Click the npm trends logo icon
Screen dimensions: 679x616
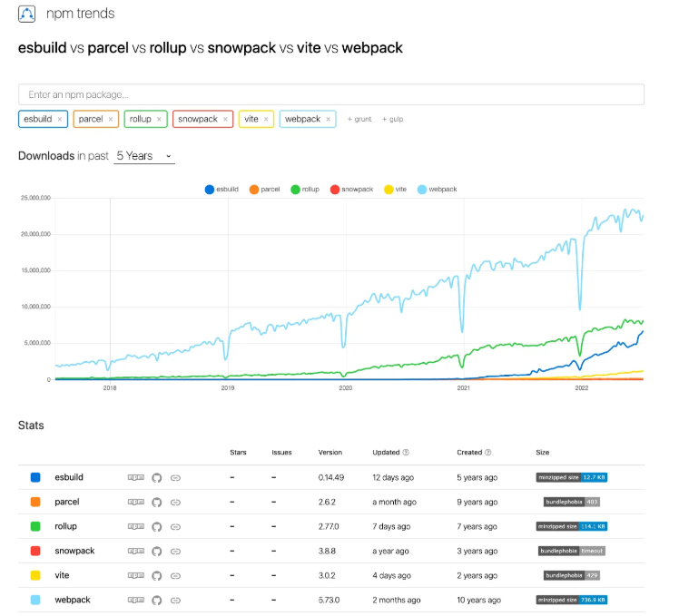[26, 14]
